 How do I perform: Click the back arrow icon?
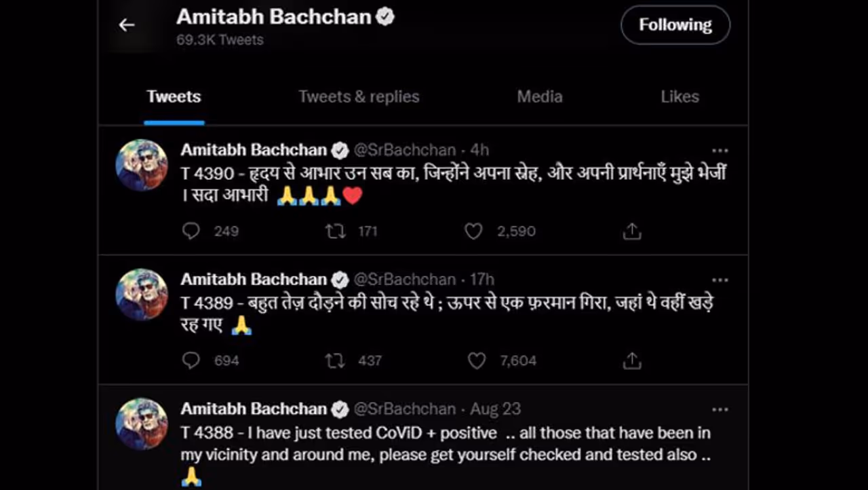(x=127, y=25)
